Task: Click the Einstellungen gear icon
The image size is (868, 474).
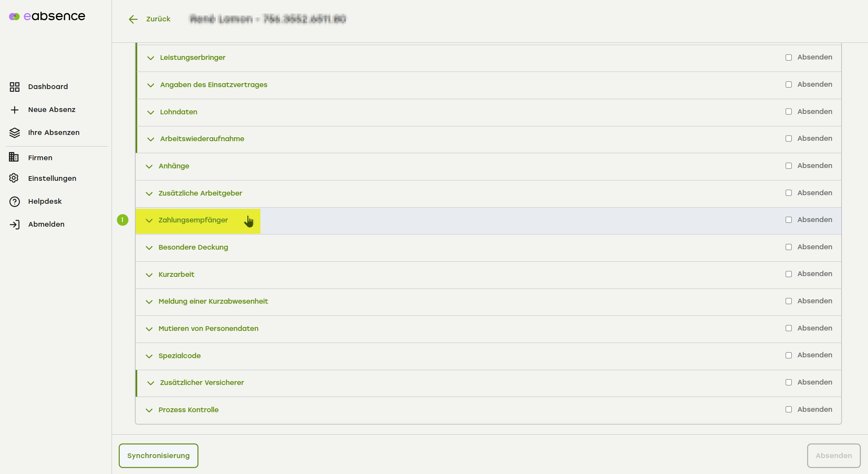Action: click(14, 178)
